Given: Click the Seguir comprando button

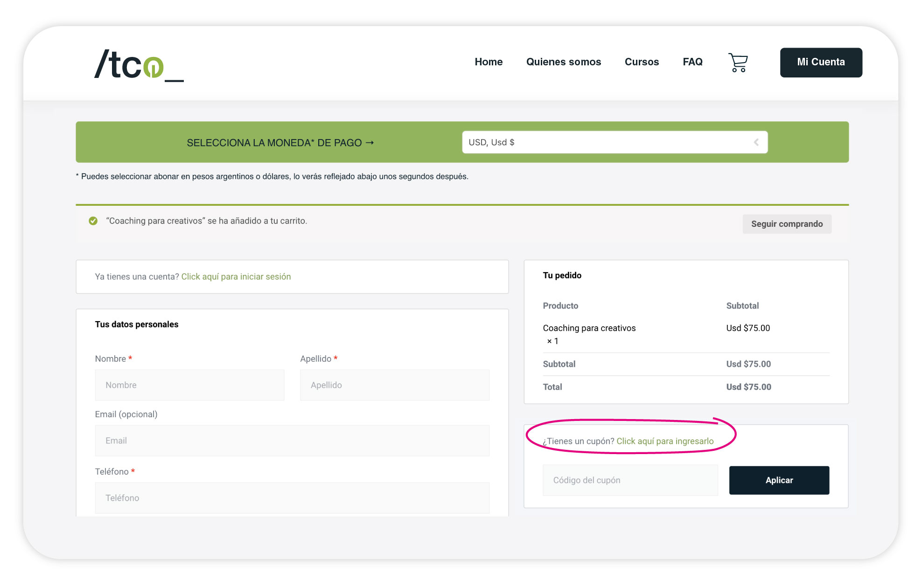Looking at the screenshot, I should (x=787, y=224).
